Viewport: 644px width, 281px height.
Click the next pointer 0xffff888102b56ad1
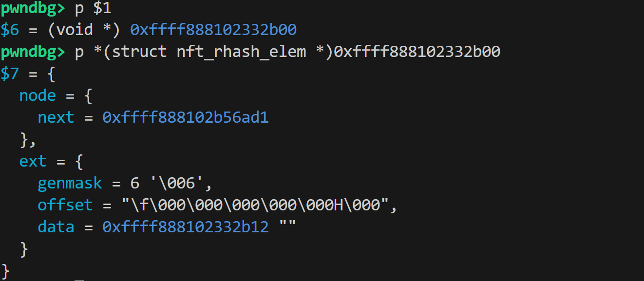pos(185,118)
